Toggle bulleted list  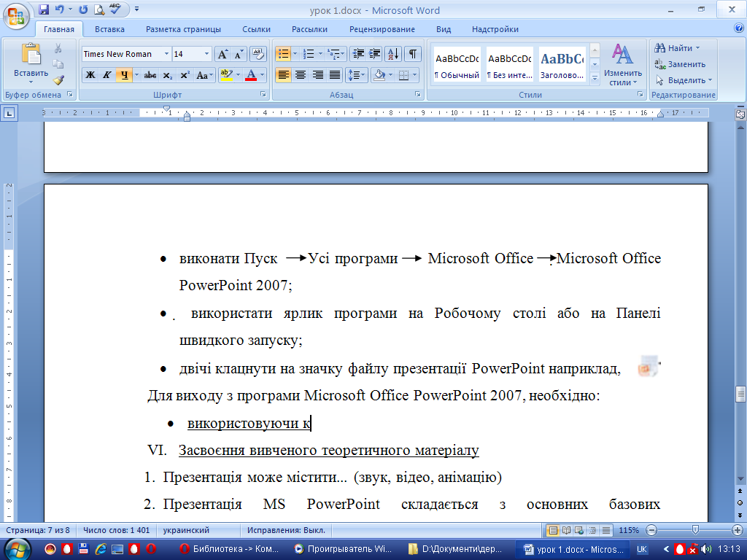284,54
